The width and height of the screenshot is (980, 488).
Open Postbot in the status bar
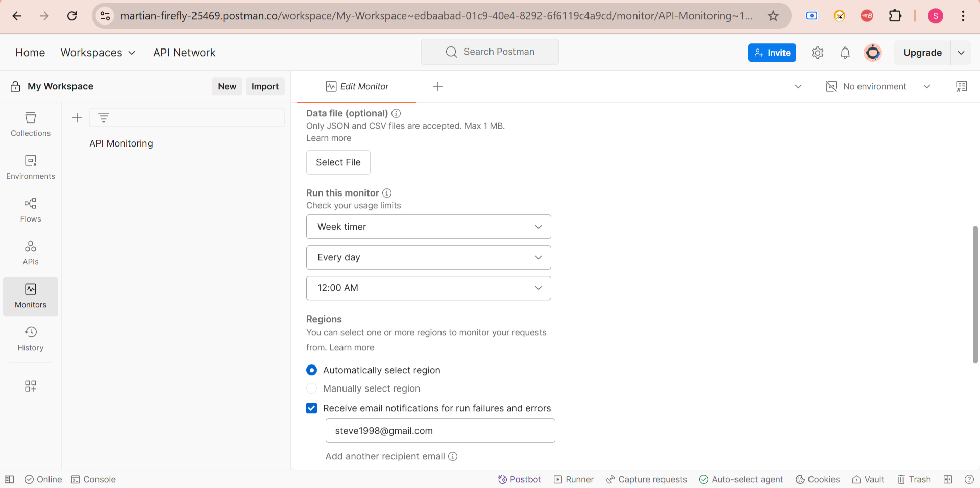[x=519, y=479]
